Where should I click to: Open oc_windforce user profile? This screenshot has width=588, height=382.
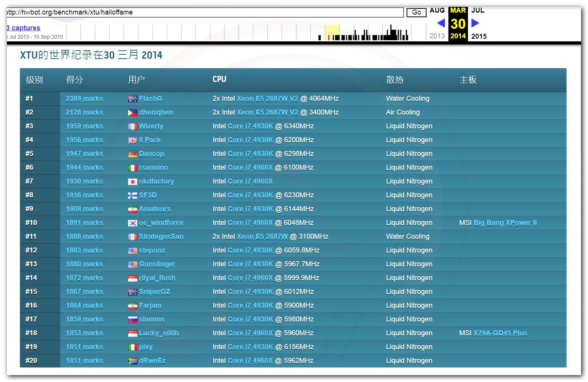pyautogui.click(x=161, y=223)
